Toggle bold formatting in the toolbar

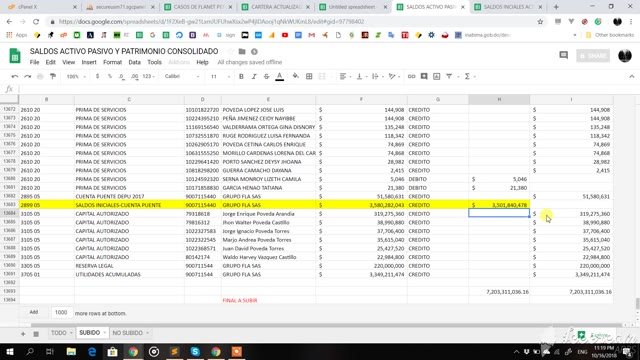[x=241, y=76]
